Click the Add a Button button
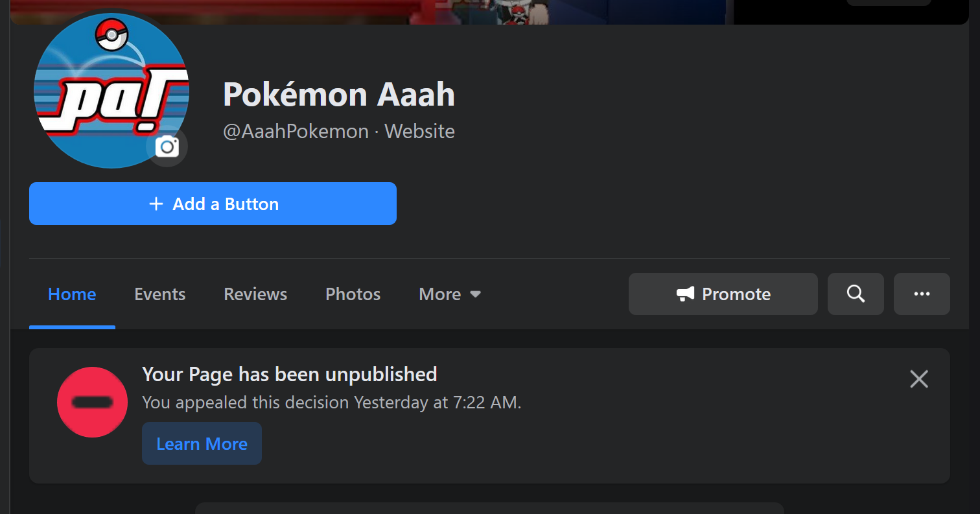980x514 pixels. pyautogui.click(x=213, y=204)
